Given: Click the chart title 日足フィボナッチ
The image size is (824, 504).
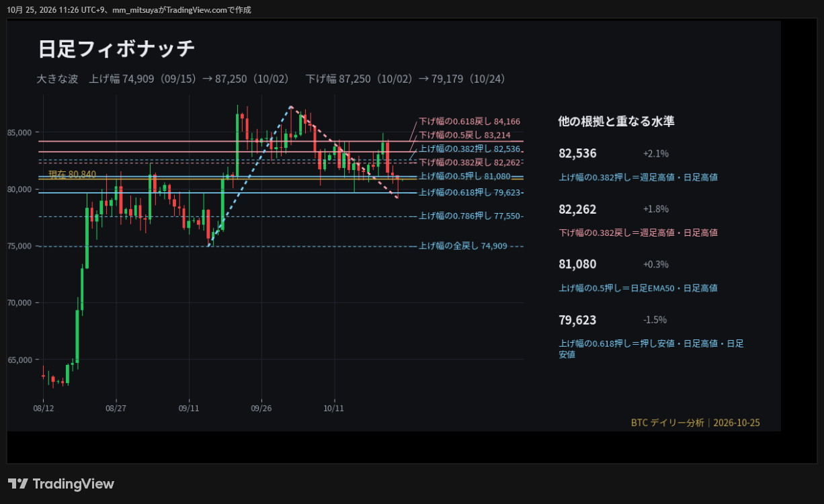Looking at the screenshot, I should [x=117, y=49].
